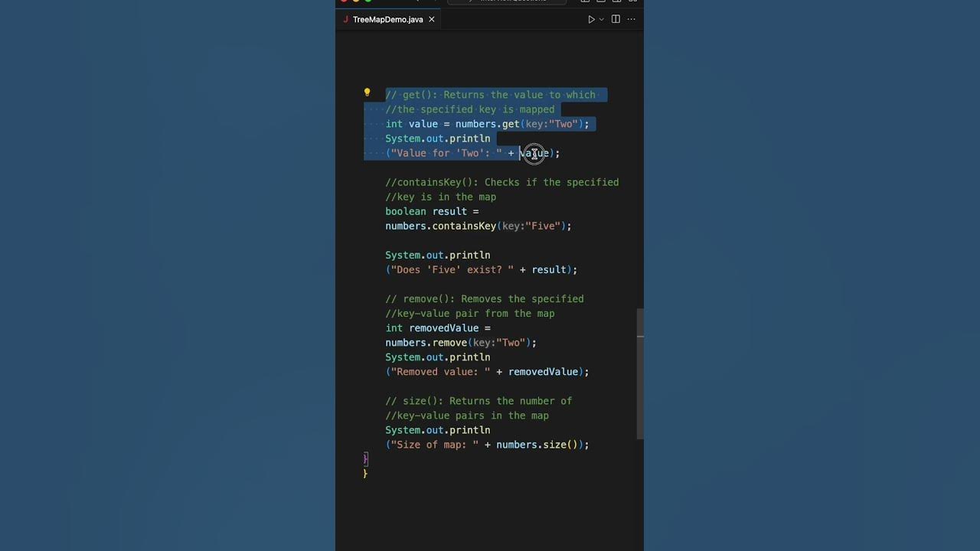The height and width of the screenshot is (551, 980).
Task: Click the '//key-value pairs in the map' comment
Action: [x=467, y=415]
